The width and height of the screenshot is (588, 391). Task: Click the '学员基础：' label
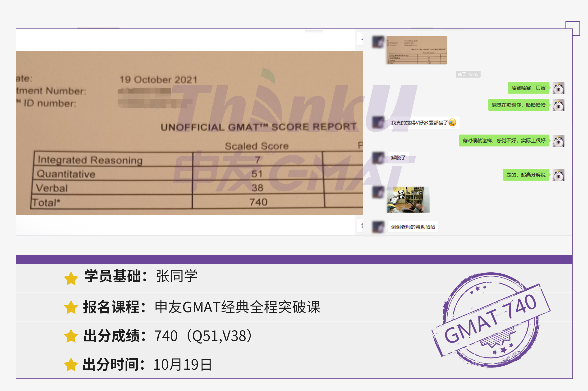point(116,276)
